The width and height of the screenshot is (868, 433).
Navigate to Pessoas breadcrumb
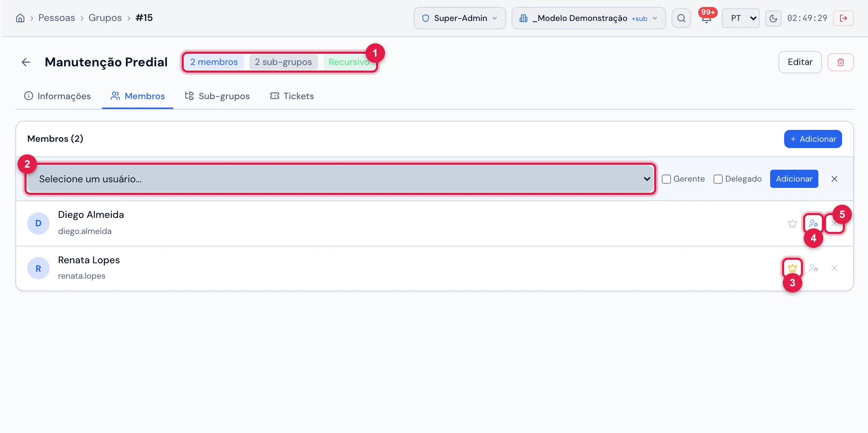tap(57, 18)
